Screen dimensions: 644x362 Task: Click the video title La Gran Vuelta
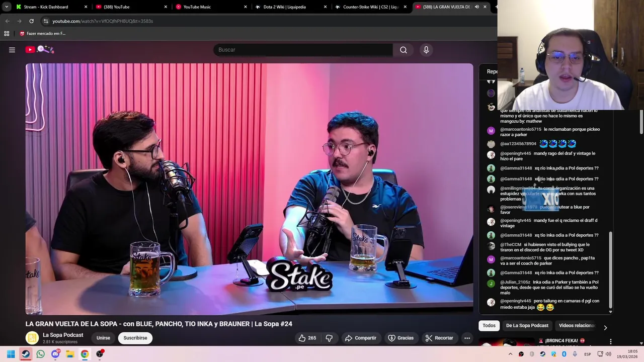point(159,324)
